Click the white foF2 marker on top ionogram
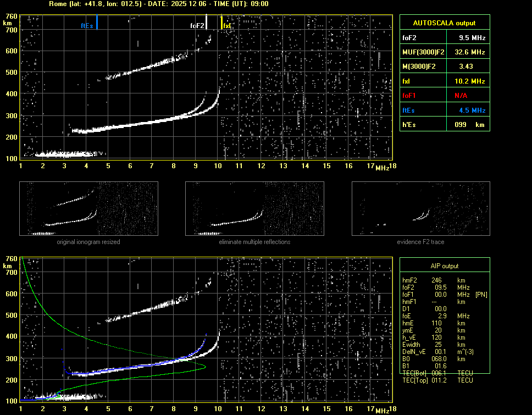 206,23
